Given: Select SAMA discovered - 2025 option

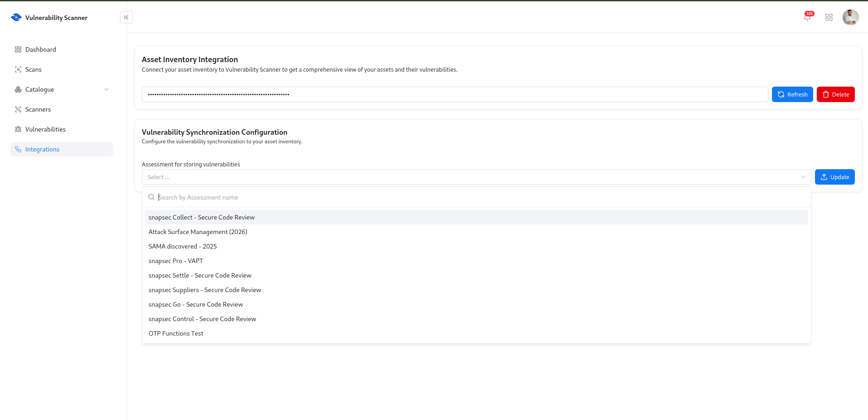Looking at the screenshot, I should [x=476, y=246].
